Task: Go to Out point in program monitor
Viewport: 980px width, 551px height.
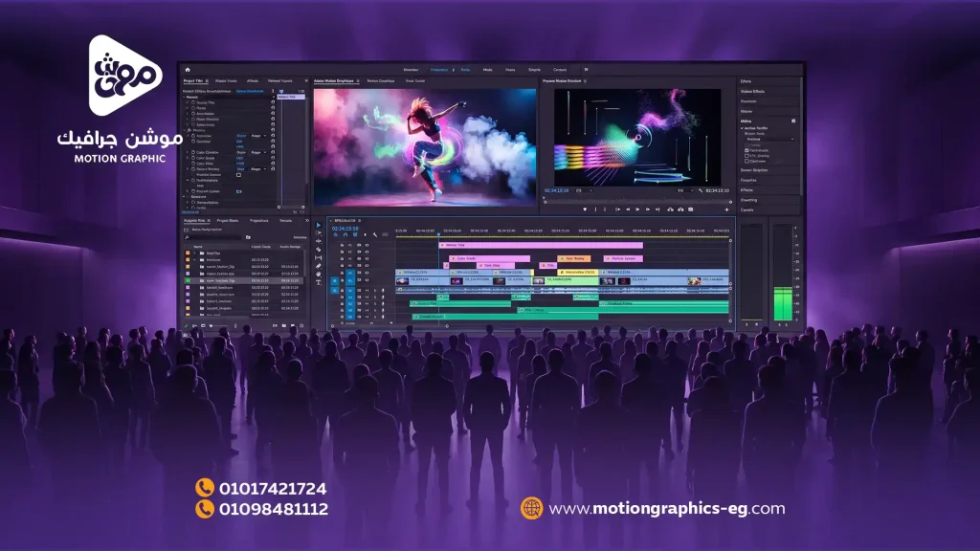Action: click(657, 209)
